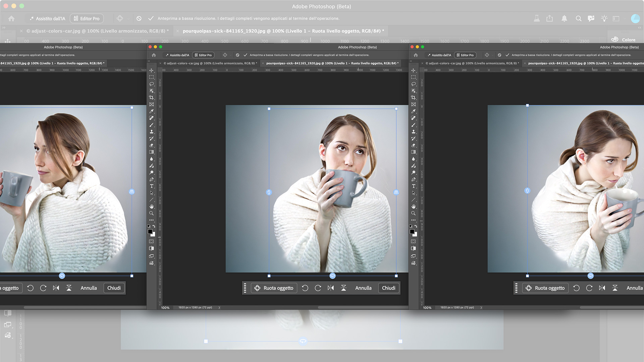Reset default colors in the right window

click(x=411, y=226)
